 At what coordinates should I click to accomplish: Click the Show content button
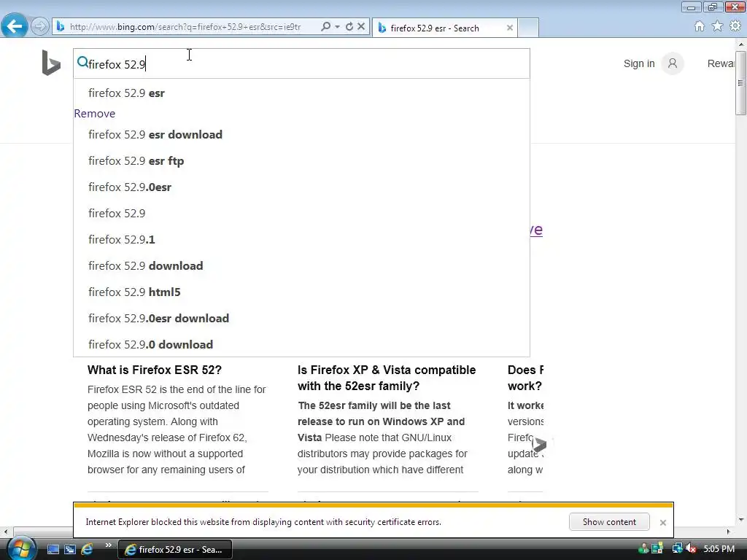[x=609, y=522]
